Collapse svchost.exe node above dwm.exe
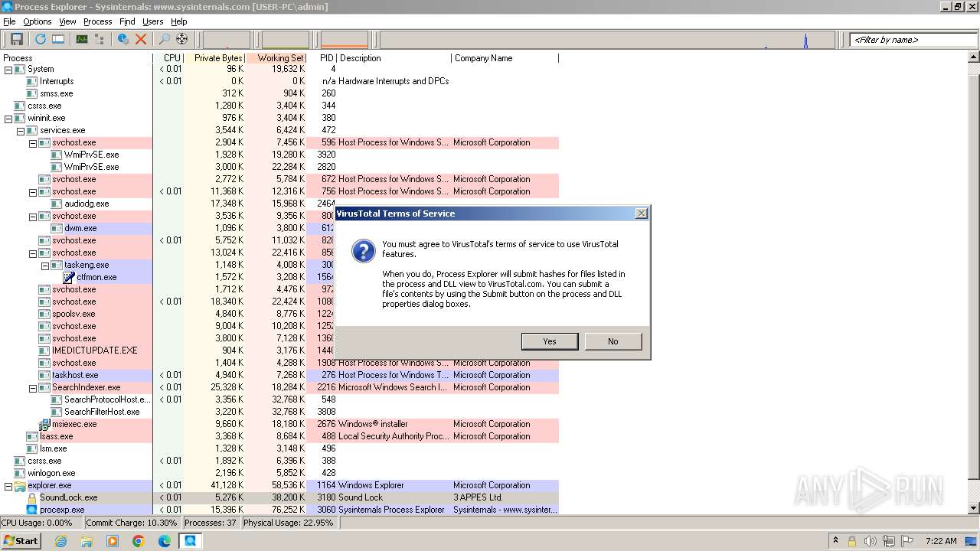Viewport: 980px width, 551px height. coord(33,216)
